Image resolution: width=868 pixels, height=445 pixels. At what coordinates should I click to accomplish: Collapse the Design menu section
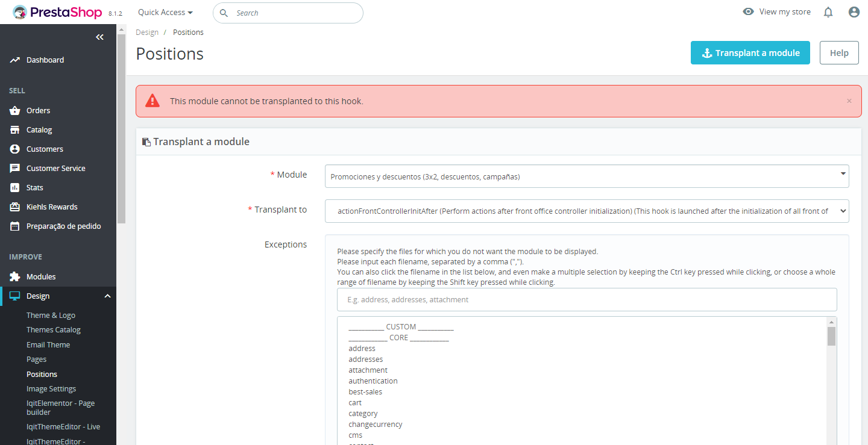click(x=107, y=296)
